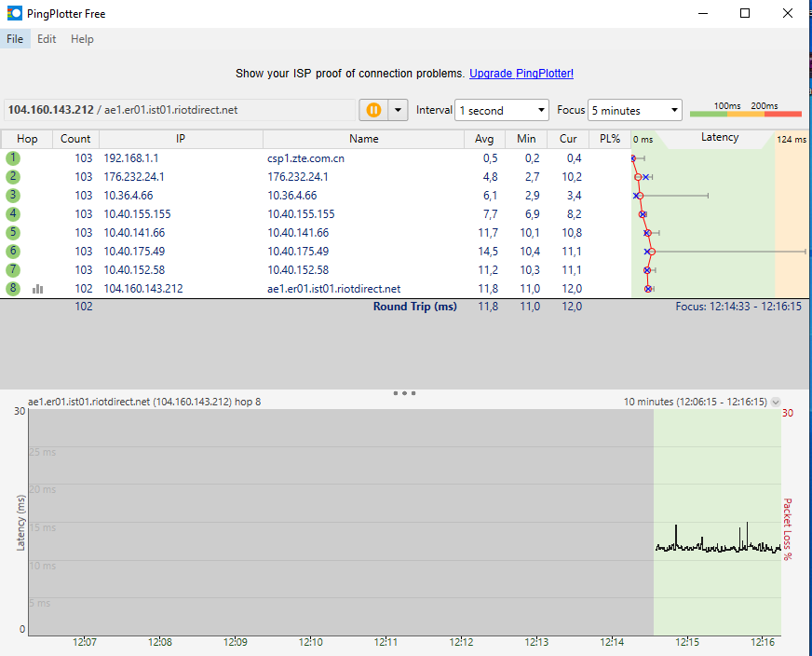This screenshot has width=812, height=656.
Task: Select hop 1 green circle icon
Action: [13, 158]
